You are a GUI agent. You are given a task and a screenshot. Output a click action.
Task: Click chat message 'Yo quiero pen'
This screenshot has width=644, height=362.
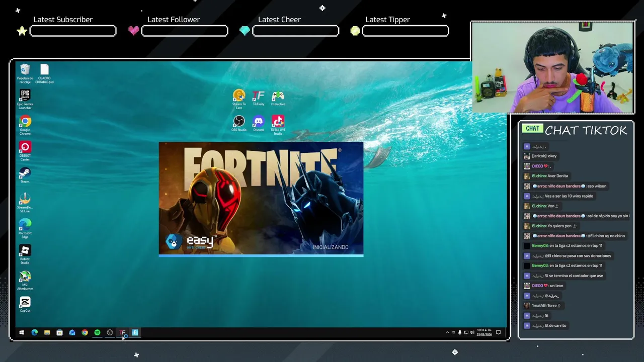[x=559, y=226]
